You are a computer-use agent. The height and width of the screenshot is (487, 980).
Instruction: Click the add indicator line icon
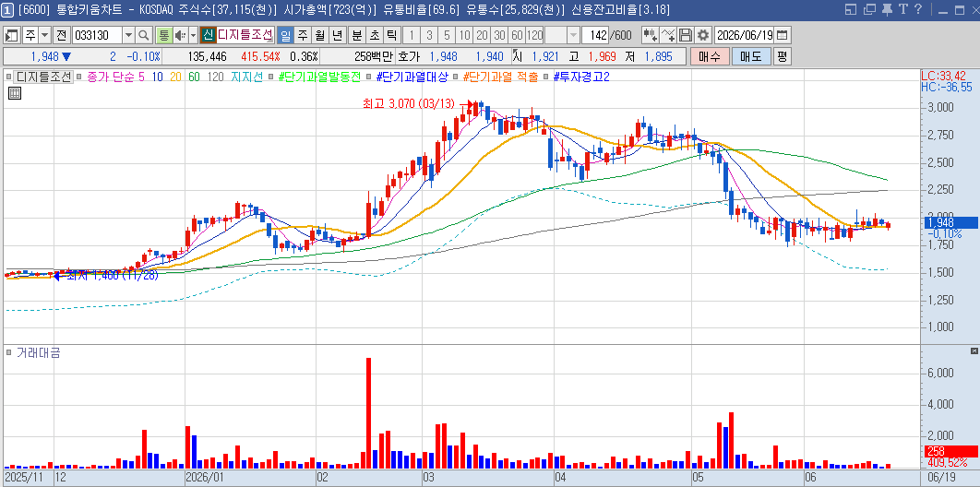[x=668, y=35]
